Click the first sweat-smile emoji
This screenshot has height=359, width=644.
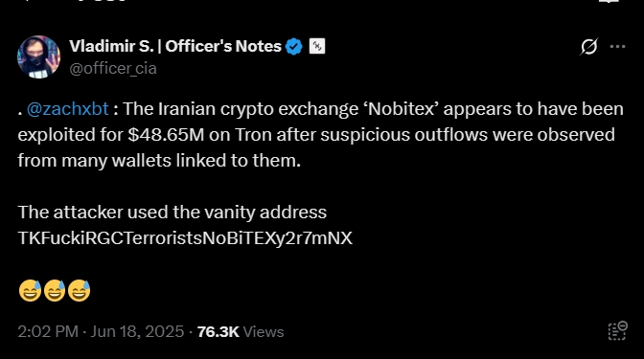pos(30,290)
